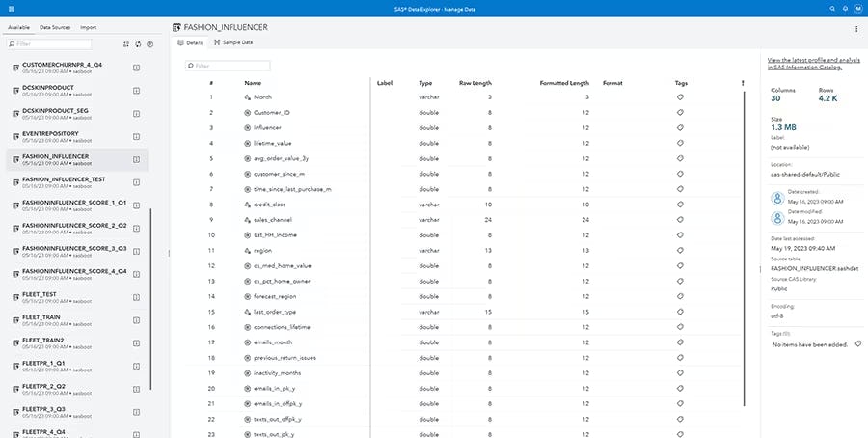Click the inactivity_months column name
The width and height of the screenshot is (868, 438).
(277, 373)
